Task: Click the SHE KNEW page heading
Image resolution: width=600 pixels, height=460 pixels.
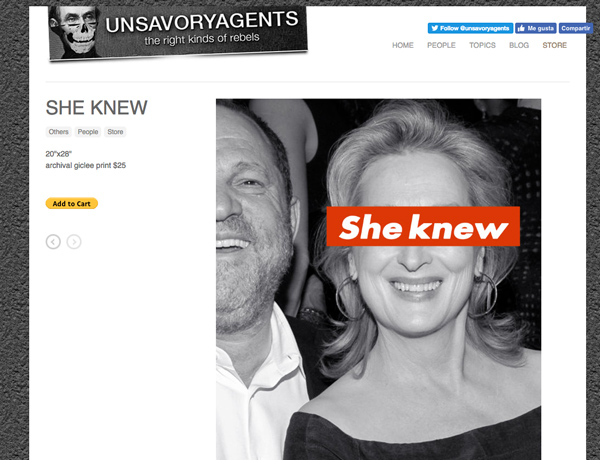Action: pyautogui.click(x=96, y=108)
